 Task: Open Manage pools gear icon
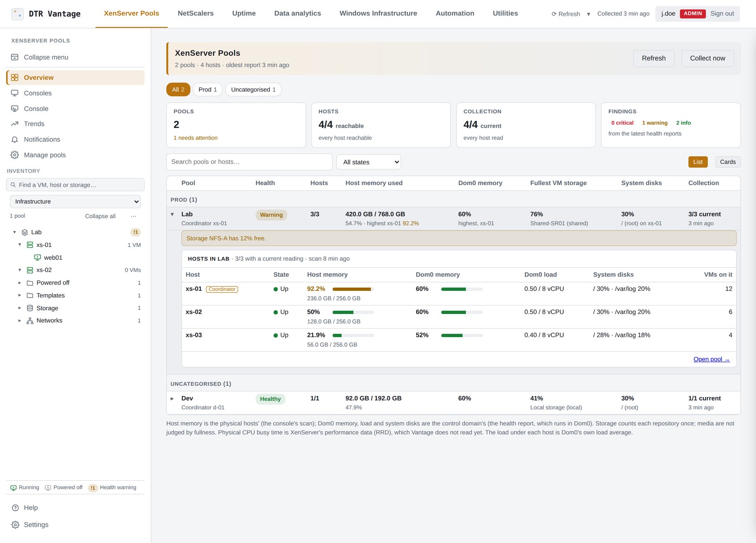point(15,155)
